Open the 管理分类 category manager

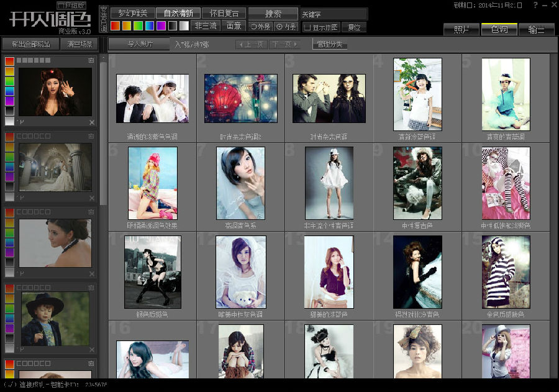[x=329, y=45]
